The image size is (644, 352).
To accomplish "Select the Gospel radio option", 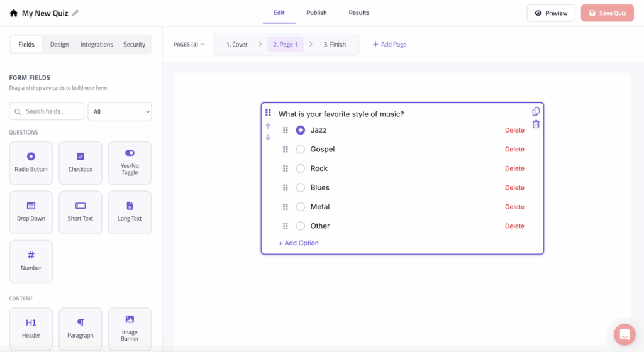I will [301, 150].
